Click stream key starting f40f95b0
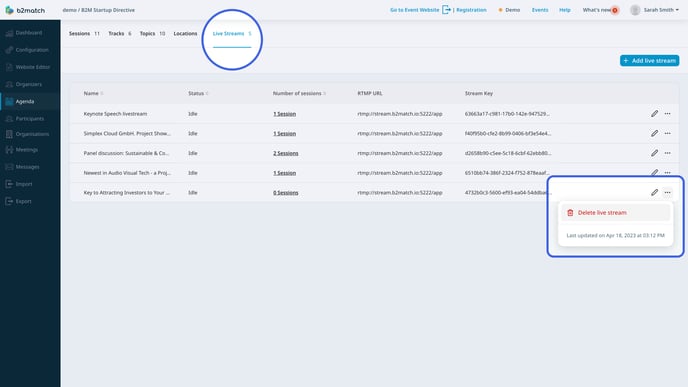Screen dimensions: 688x387 click(x=508, y=133)
